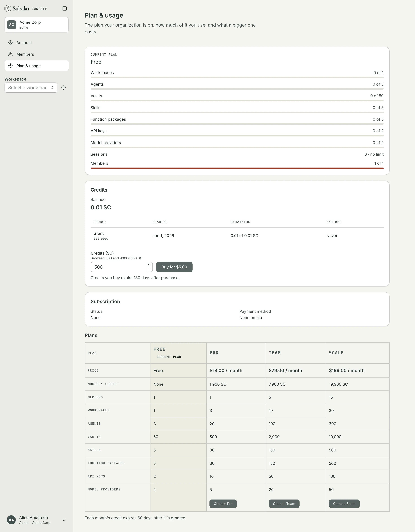Click the "0 of 50" vaults value
This screenshot has height=532, width=415.
pos(377,96)
